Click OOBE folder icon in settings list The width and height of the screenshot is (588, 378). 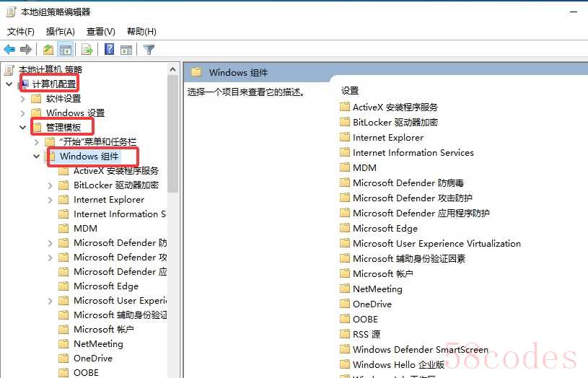point(345,319)
